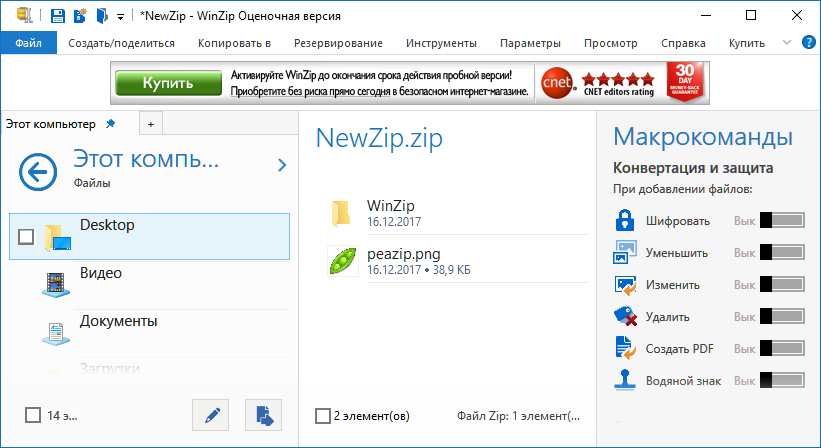Click the Создать PDF document icon

click(626, 348)
